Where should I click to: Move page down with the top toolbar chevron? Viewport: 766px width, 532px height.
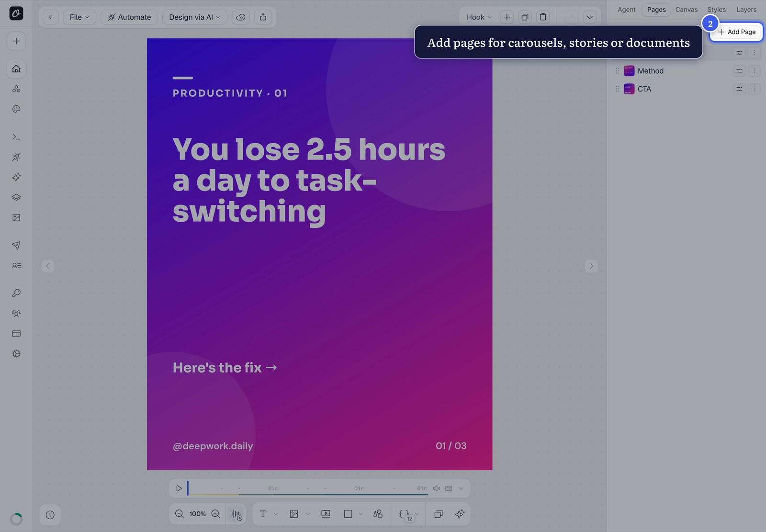(x=590, y=17)
